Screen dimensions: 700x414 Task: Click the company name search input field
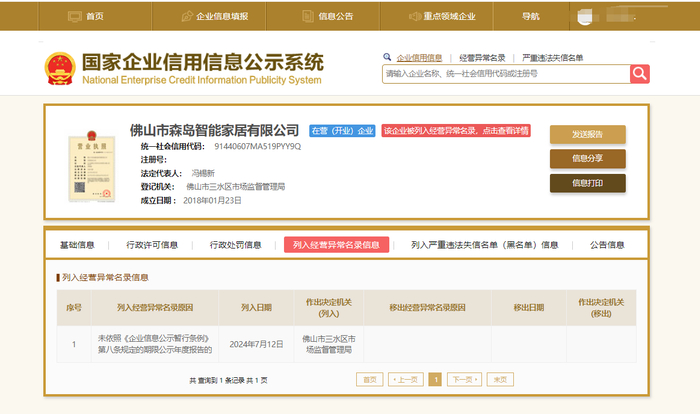pos(504,74)
